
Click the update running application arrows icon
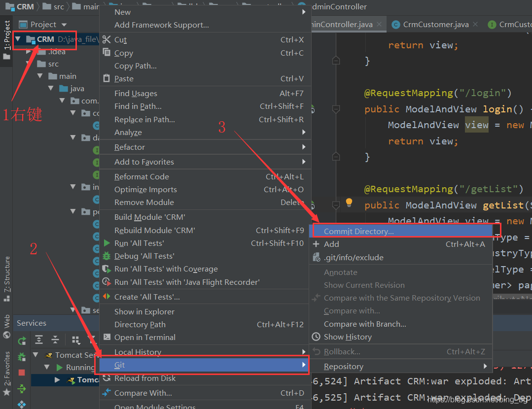[x=22, y=390]
